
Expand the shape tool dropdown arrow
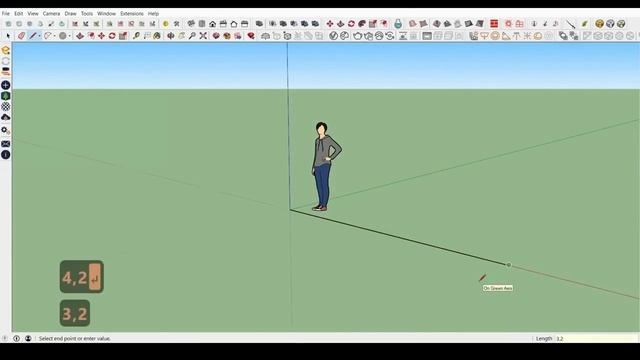point(69,36)
